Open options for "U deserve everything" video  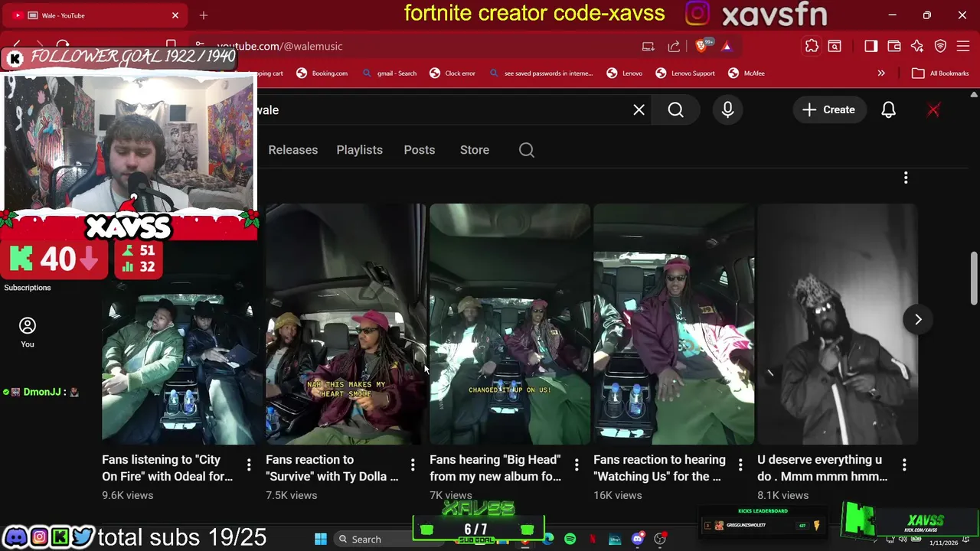pyautogui.click(x=904, y=465)
